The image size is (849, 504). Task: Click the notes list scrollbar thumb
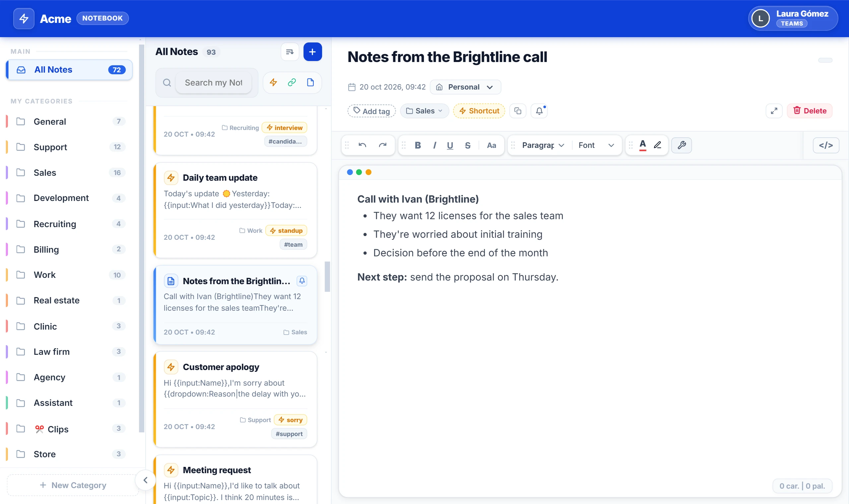point(327,277)
